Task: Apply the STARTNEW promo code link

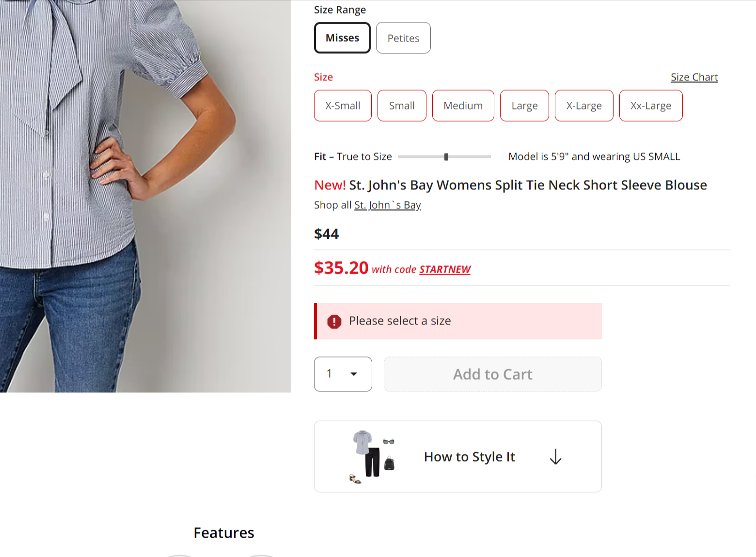Action: tap(445, 269)
